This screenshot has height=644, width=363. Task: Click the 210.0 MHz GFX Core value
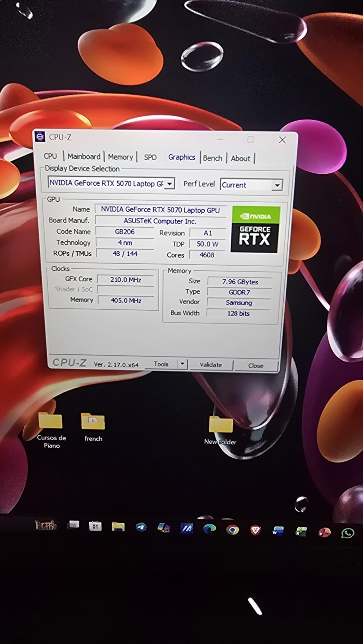[x=126, y=280]
